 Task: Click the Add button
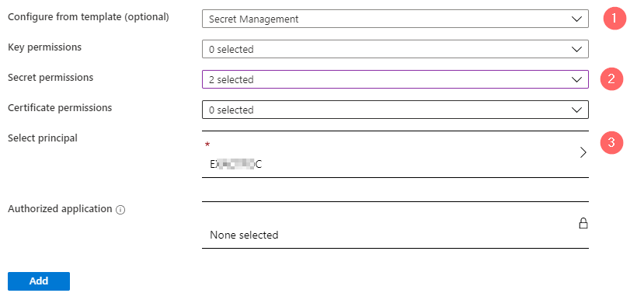coord(39,281)
